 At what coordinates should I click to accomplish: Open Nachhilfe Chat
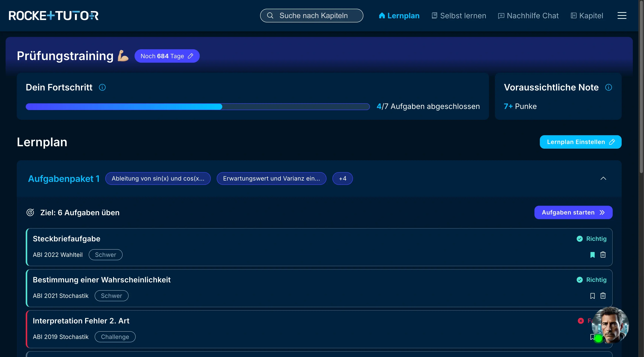click(x=528, y=15)
